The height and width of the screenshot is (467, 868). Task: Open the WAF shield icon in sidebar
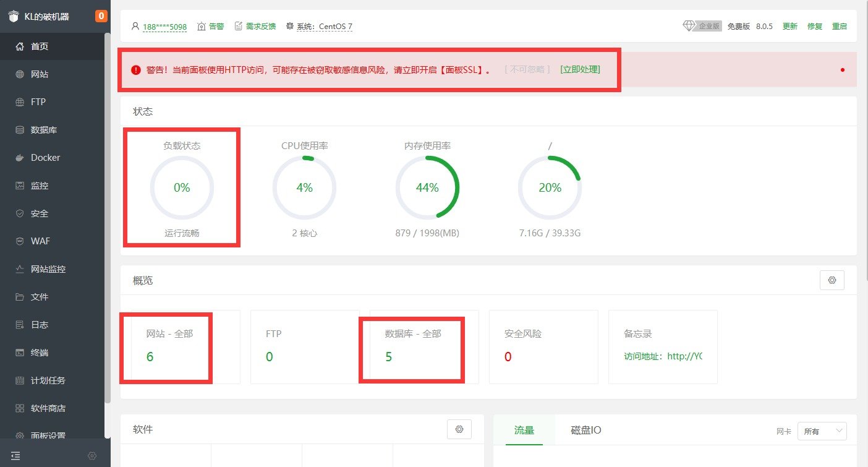20,241
